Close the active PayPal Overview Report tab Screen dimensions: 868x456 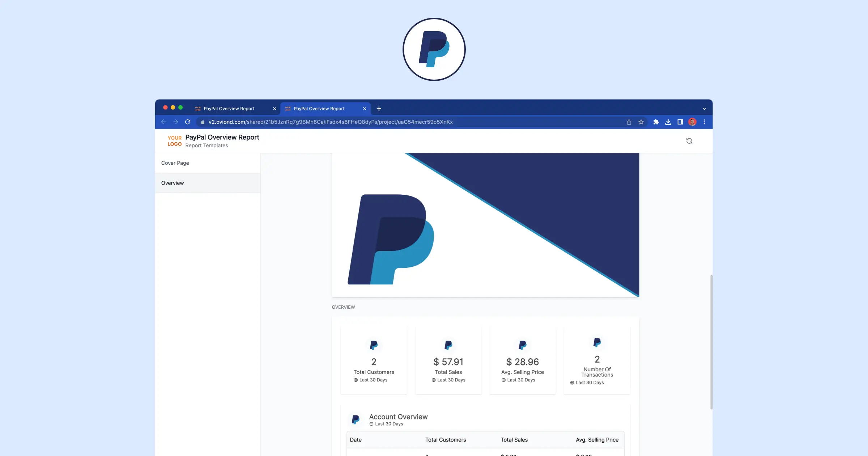point(365,109)
